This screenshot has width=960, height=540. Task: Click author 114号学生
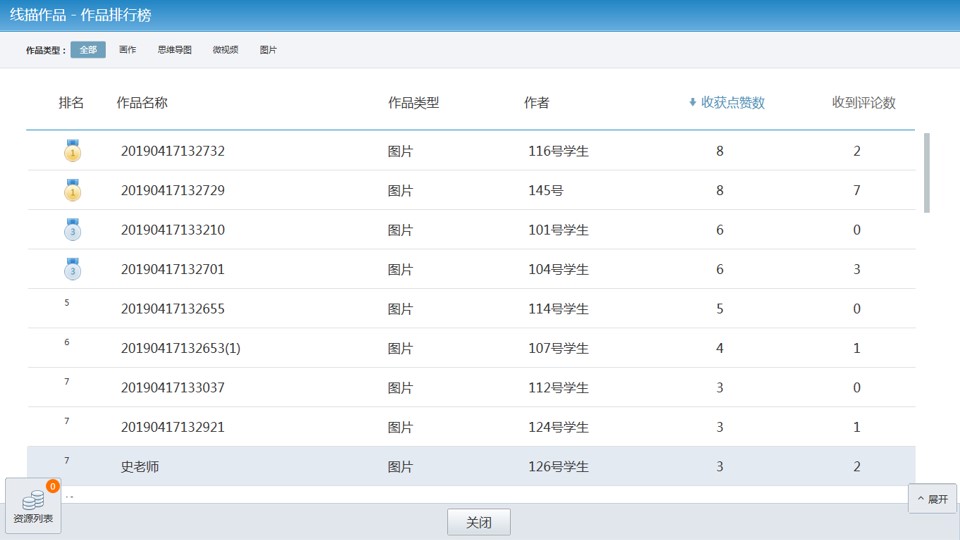(558, 309)
